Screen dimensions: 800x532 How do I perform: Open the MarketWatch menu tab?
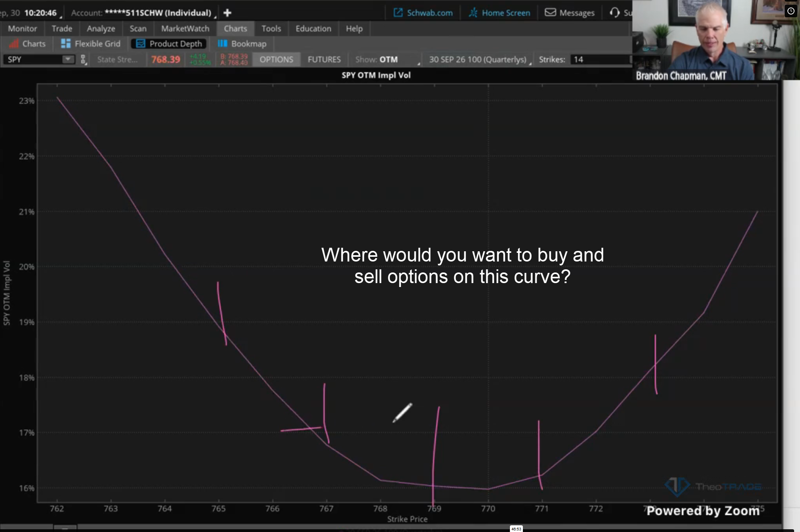tap(185, 29)
